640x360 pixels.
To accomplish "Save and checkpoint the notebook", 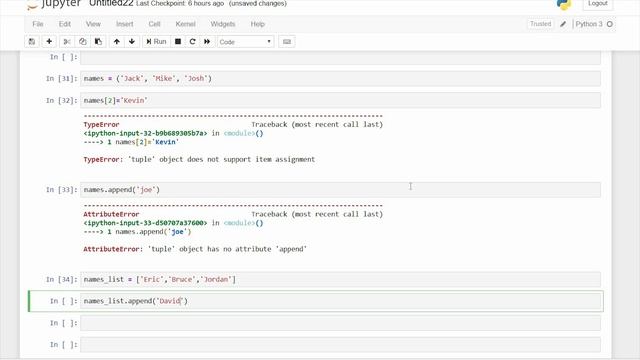I will tap(32, 42).
